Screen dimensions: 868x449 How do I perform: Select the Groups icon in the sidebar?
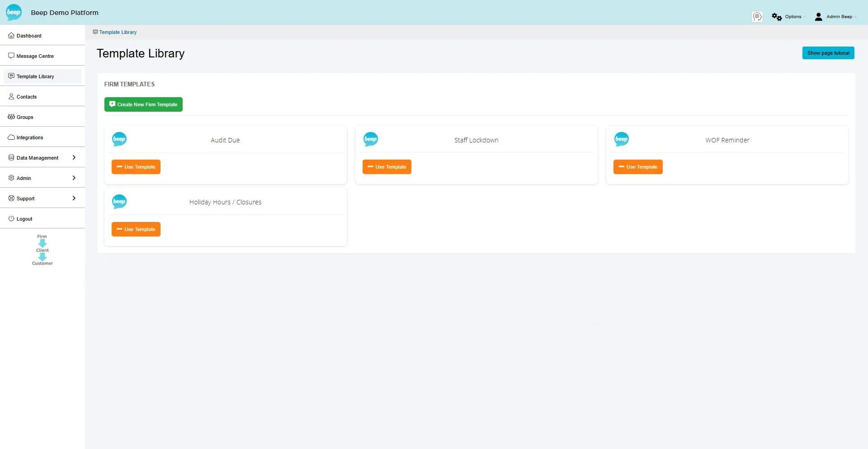[x=11, y=116]
